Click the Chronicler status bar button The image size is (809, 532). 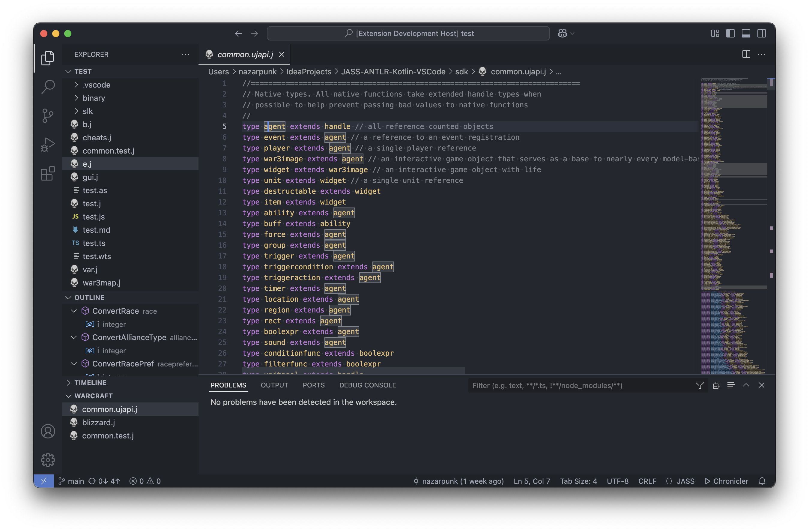727,481
